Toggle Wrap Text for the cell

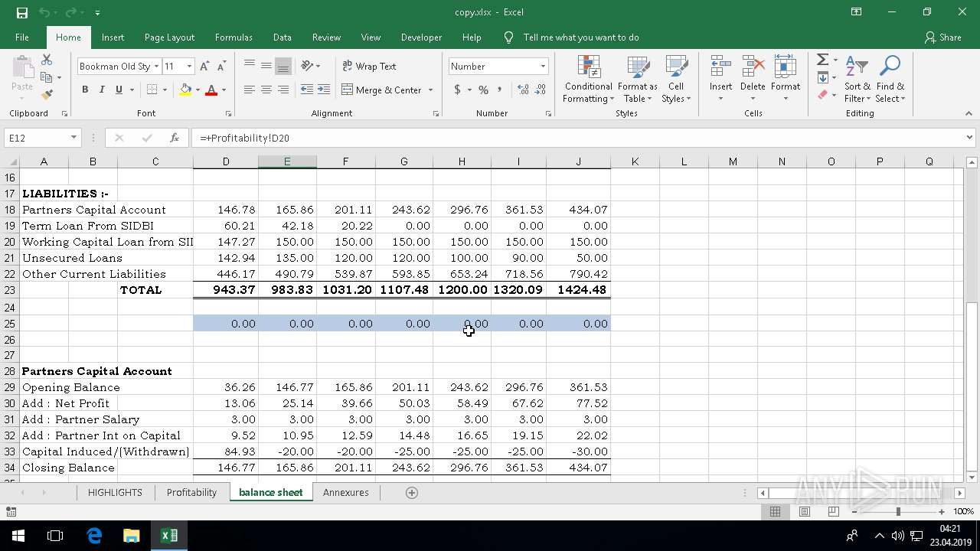pyautogui.click(x=369, y=67)
